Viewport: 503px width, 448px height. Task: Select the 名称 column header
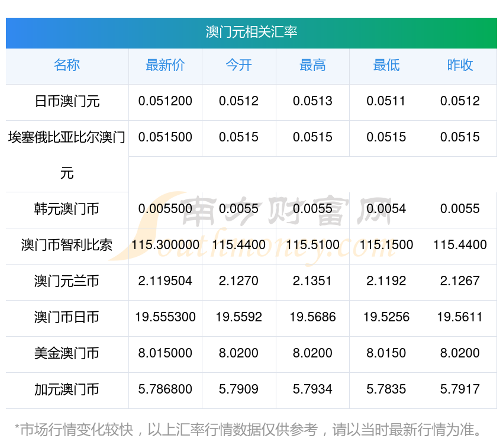[x=67, y=66]
